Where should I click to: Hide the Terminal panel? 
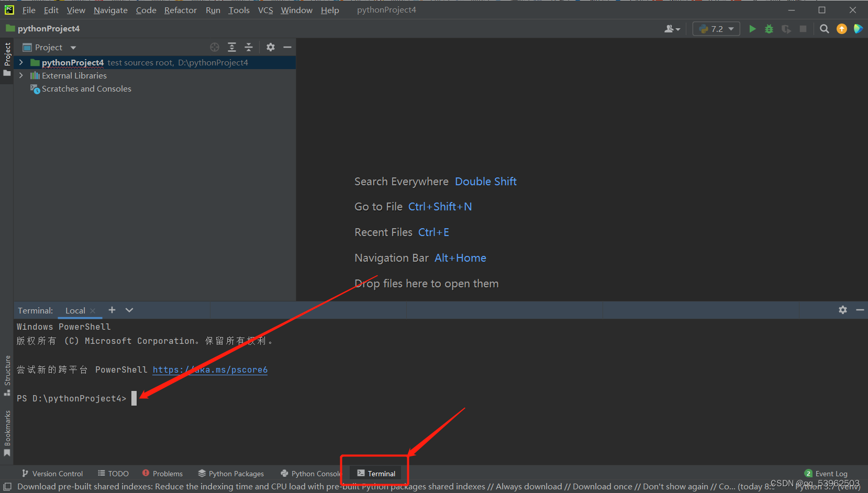(x=860, y=310)
